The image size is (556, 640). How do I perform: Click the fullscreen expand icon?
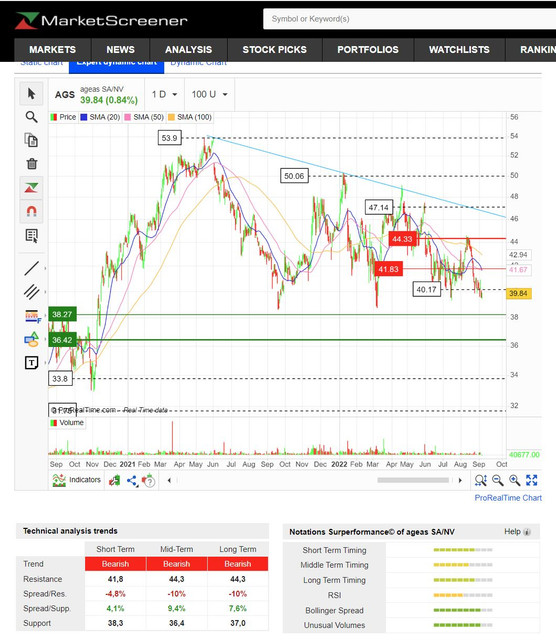coord(532,480)
